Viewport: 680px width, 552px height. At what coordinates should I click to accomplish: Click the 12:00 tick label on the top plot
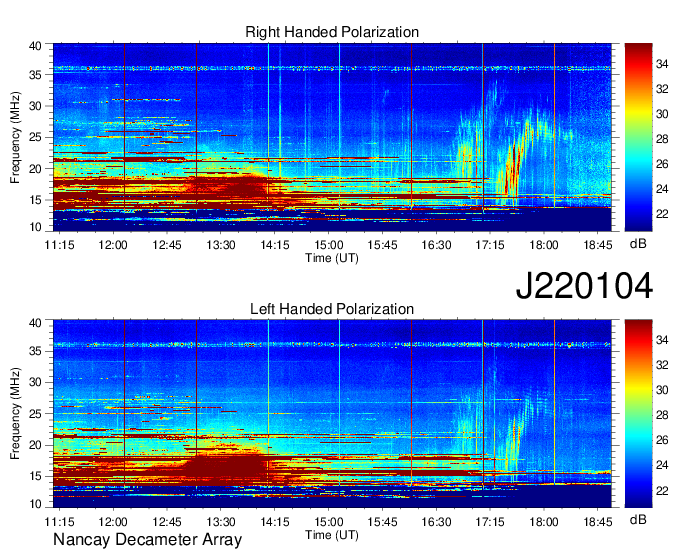coord(113,245)
